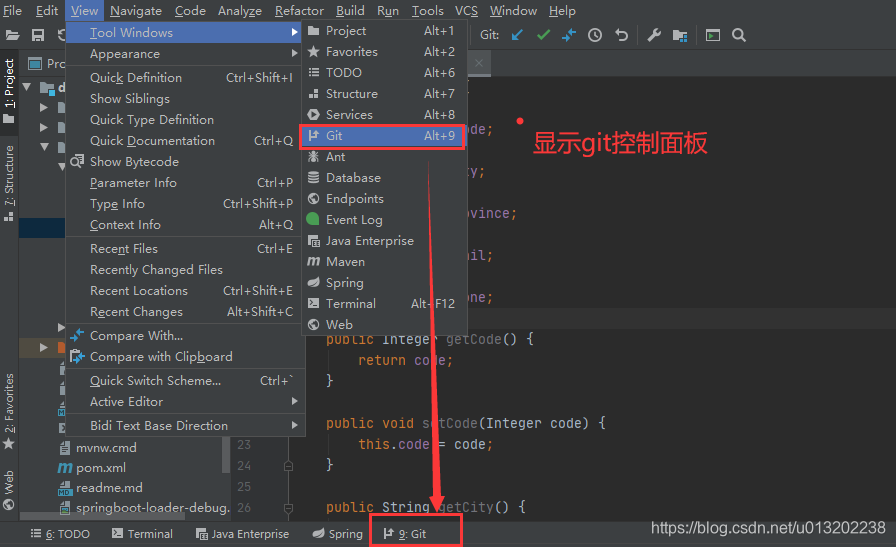Select pom.xml in project tree
Viewport: 896px width, 547px height.
[91, 468]
